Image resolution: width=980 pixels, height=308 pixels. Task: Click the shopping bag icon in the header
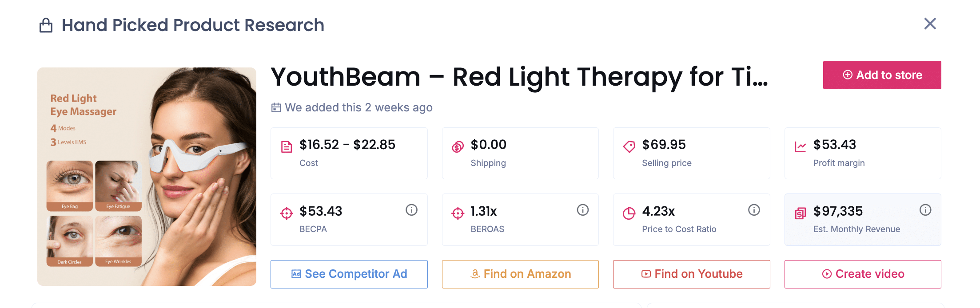46,25
